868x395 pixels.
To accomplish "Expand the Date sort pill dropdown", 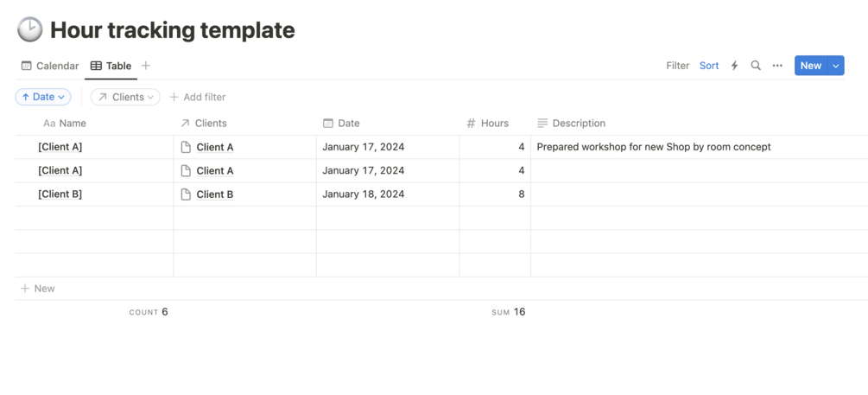I will (x=43, y=97).
